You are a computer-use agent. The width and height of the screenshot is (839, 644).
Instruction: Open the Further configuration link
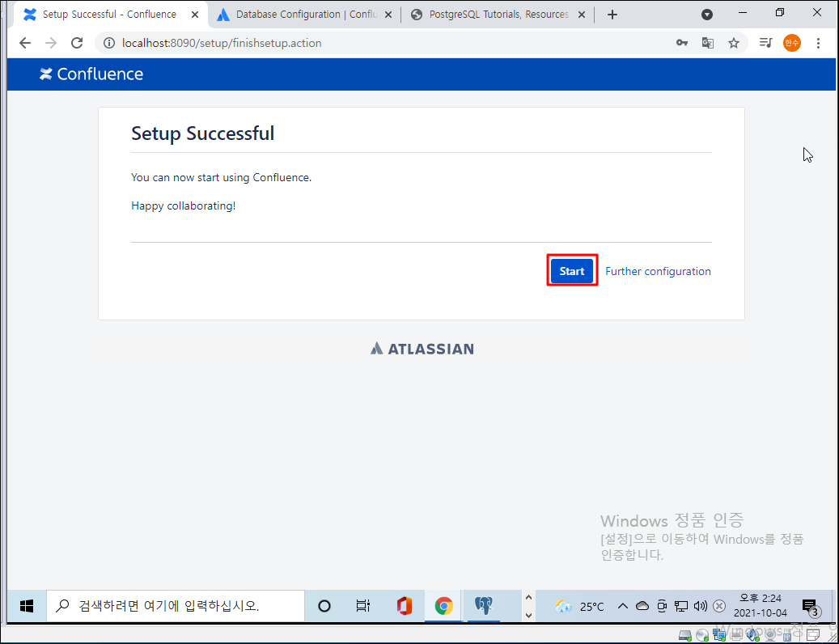point(658,271)
